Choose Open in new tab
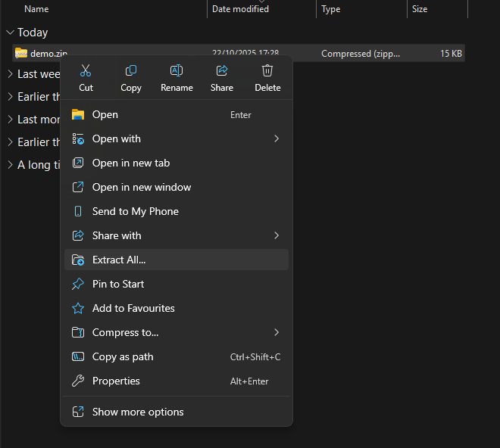The image size is (500, 448). click(x=131, y=163)
